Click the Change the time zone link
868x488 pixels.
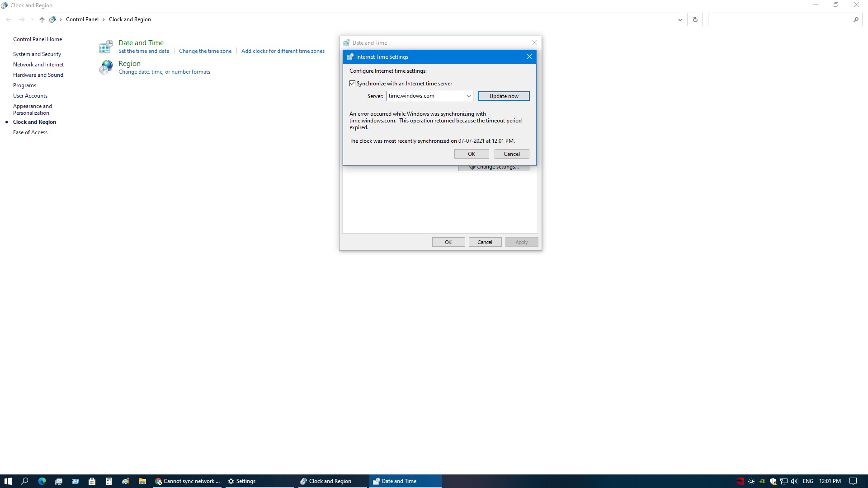(x=205, y=51)
